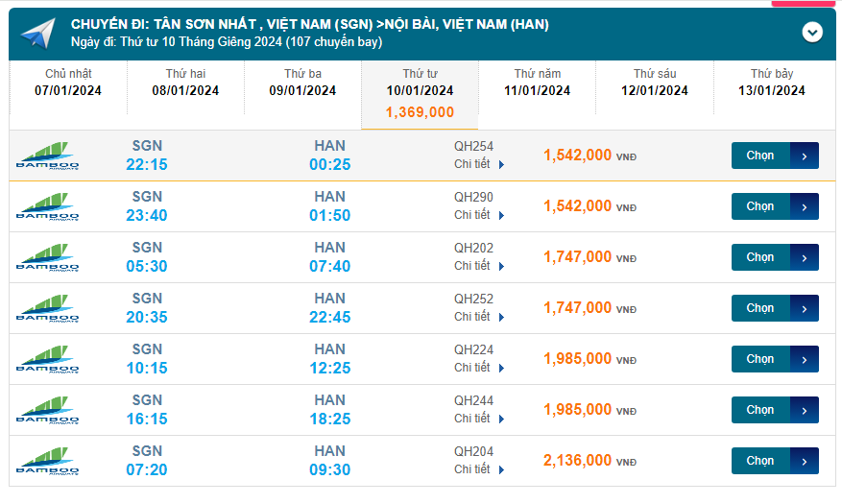Click Bamboo Airways logo for flight QH224

pyautogui.click(x=48, y=359)
